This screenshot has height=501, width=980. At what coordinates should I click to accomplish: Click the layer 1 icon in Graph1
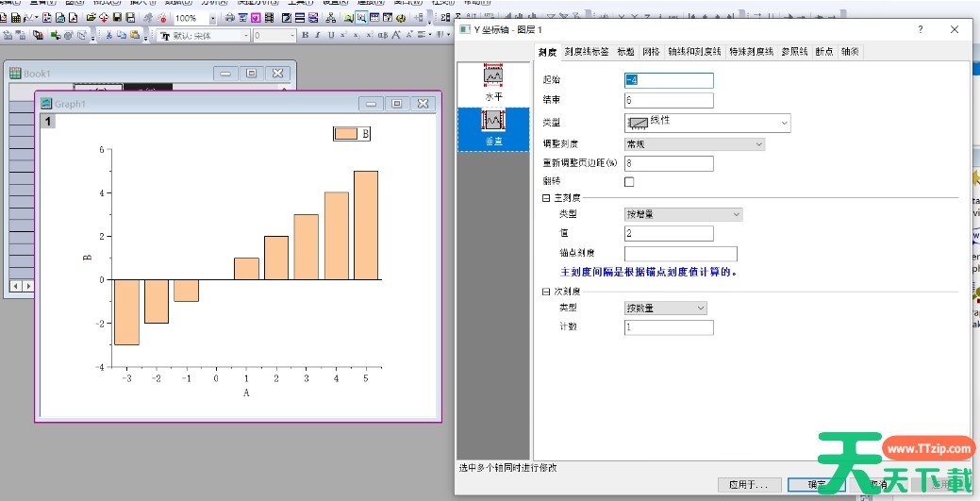(48, 121)
